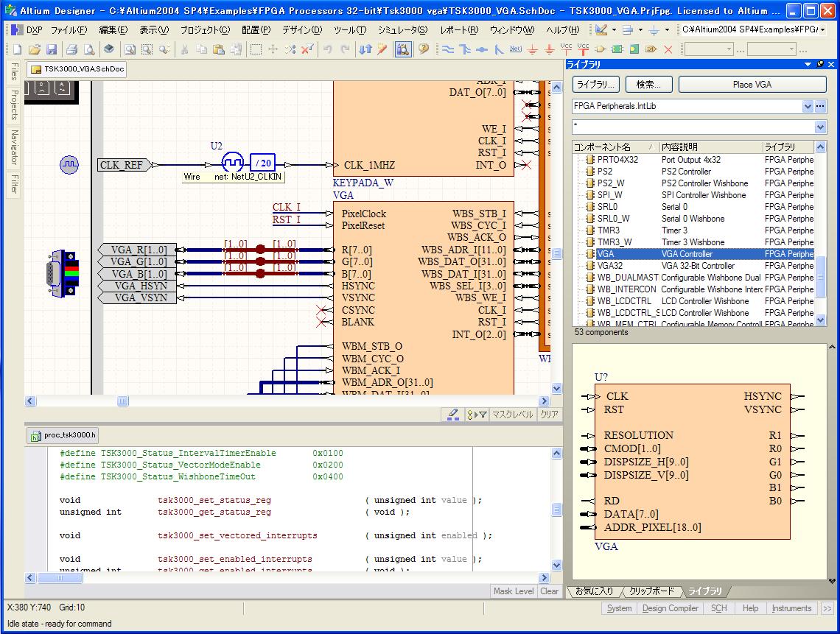Activate the cross probe tool
840x634 pixels.
click(382, 50)
